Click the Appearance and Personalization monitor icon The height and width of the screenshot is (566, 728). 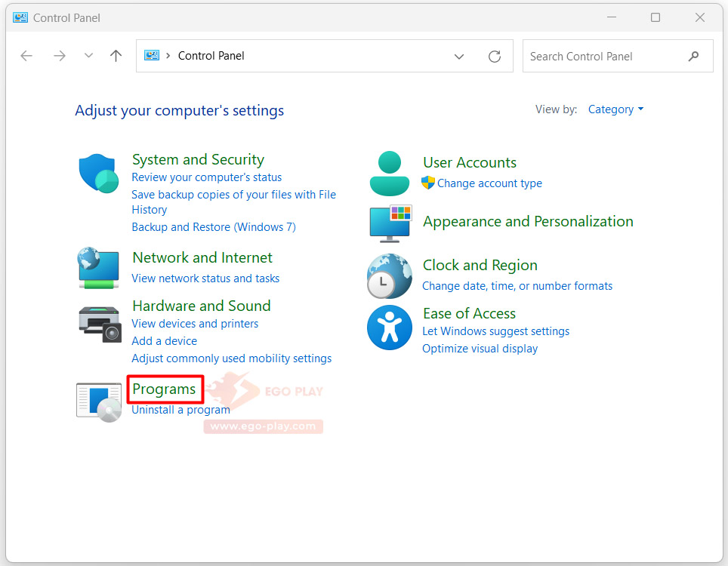tap(390, 223)
